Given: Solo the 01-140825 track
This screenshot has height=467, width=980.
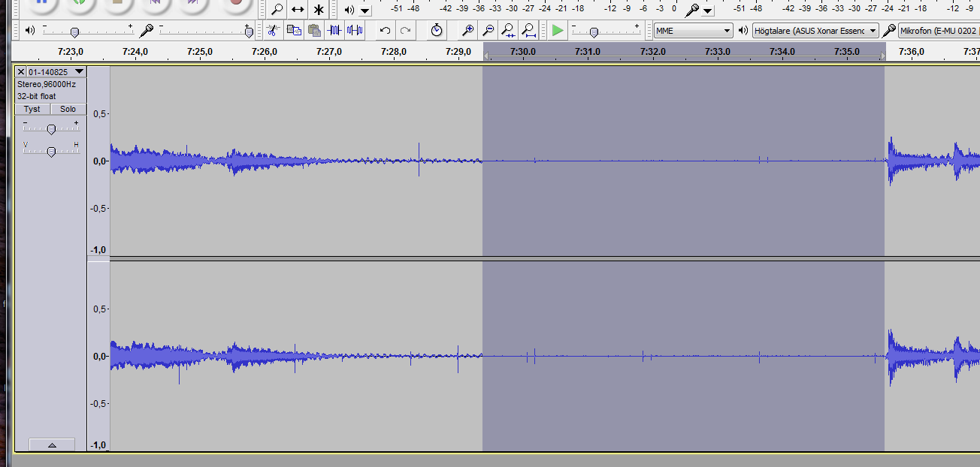Looking at the screenshot, I should (x=68, y=109).
